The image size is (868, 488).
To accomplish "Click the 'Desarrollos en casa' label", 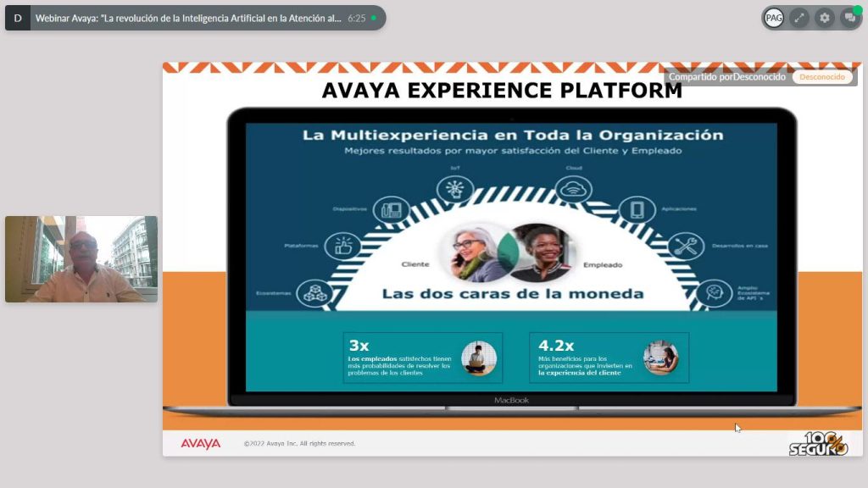I will pos(739,246).
